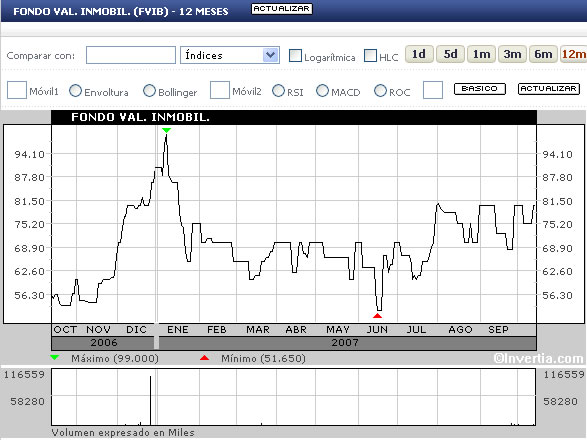Click the empty box next to ROC
This screenshot has height=440, width=587.
[433, 90]
